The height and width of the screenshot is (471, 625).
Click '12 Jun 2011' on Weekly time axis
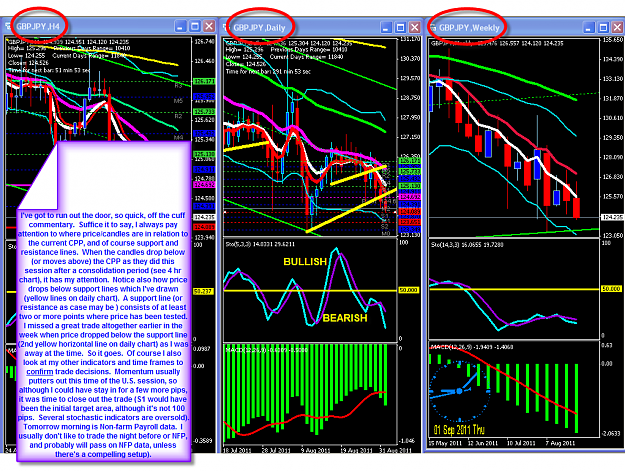click(483, 443)
